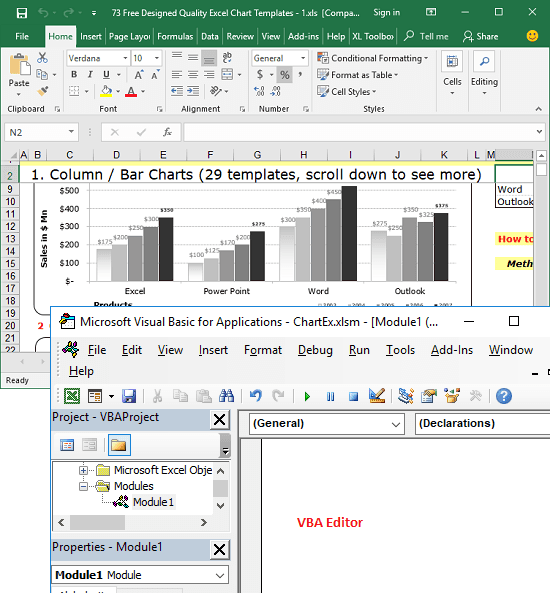
Task: Expand the formula bar chevron
Action: (539, 132)
